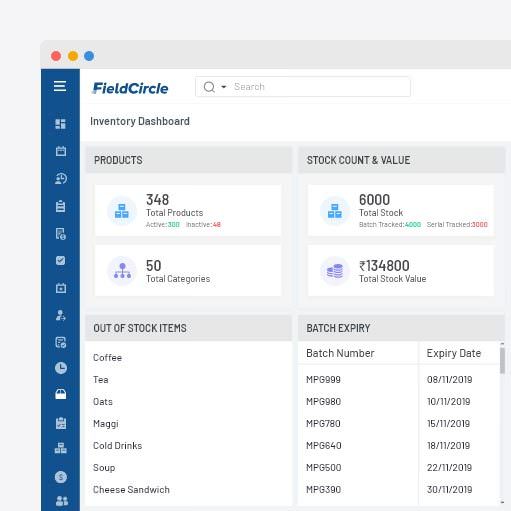Select Cheese Sandwich in out of stock items
This screenshot has height=511, width=511.
click(x=131, y=490)
